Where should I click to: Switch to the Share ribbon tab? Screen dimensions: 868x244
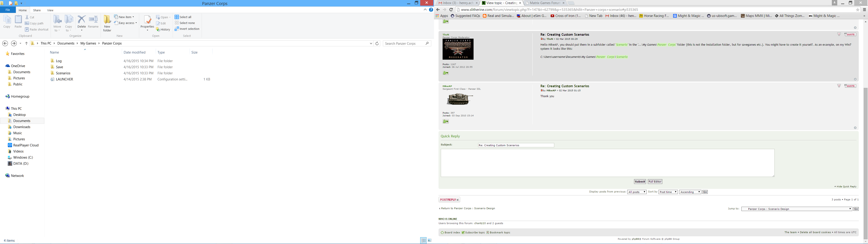coord(37,10)
